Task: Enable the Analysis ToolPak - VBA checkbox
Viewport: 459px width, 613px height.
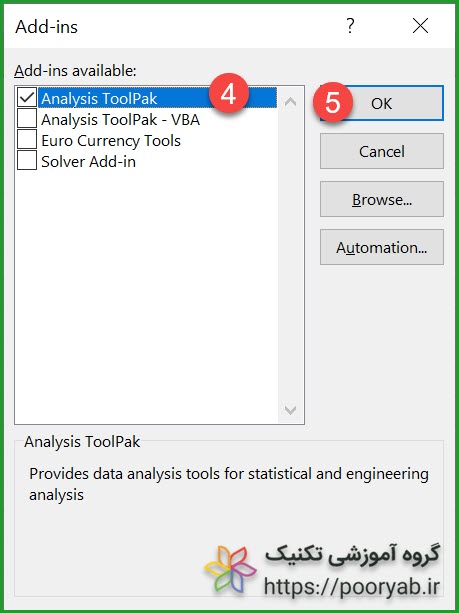Action: coord(27,118)
